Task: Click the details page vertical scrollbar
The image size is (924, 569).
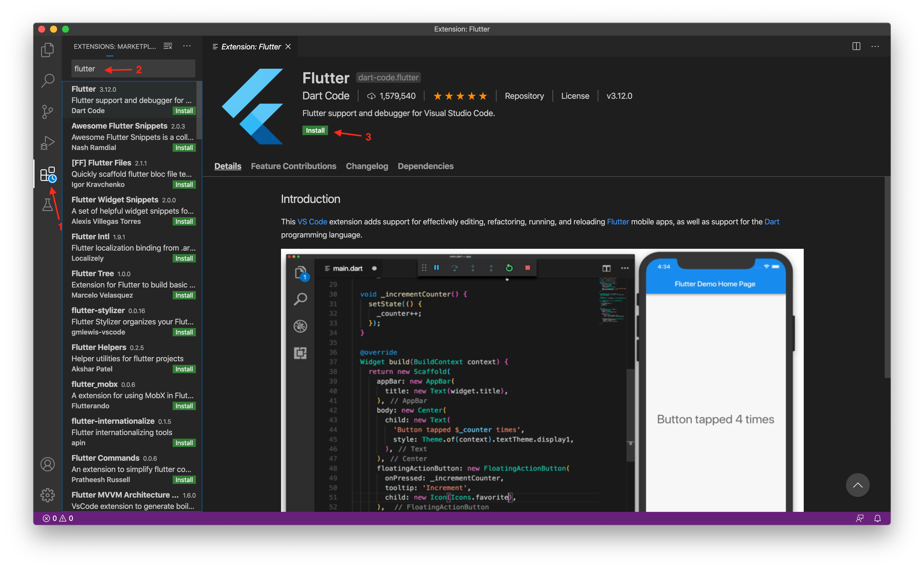Action: tap(887, 277)
